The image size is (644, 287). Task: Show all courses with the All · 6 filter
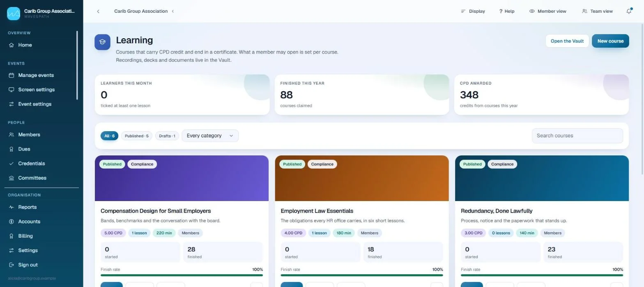pos(109,136)
